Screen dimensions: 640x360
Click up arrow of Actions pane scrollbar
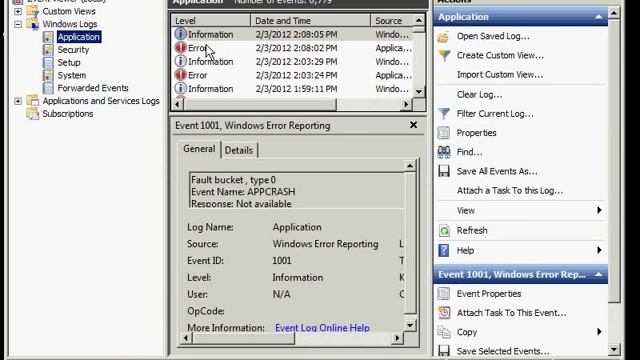coord(614,13)
